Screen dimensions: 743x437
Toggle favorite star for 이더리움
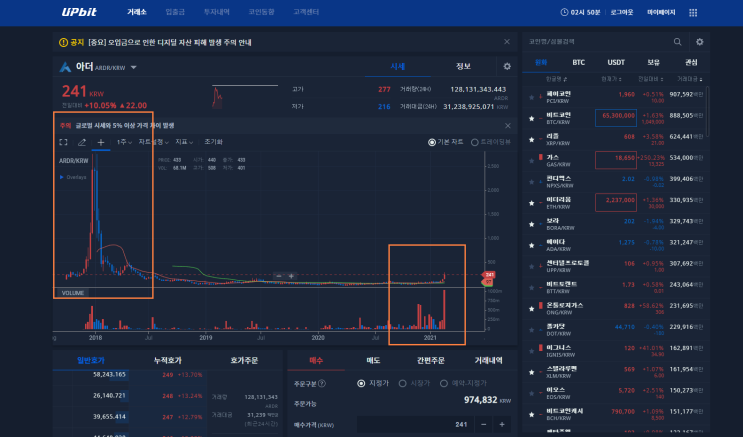[x=531, y=203]
